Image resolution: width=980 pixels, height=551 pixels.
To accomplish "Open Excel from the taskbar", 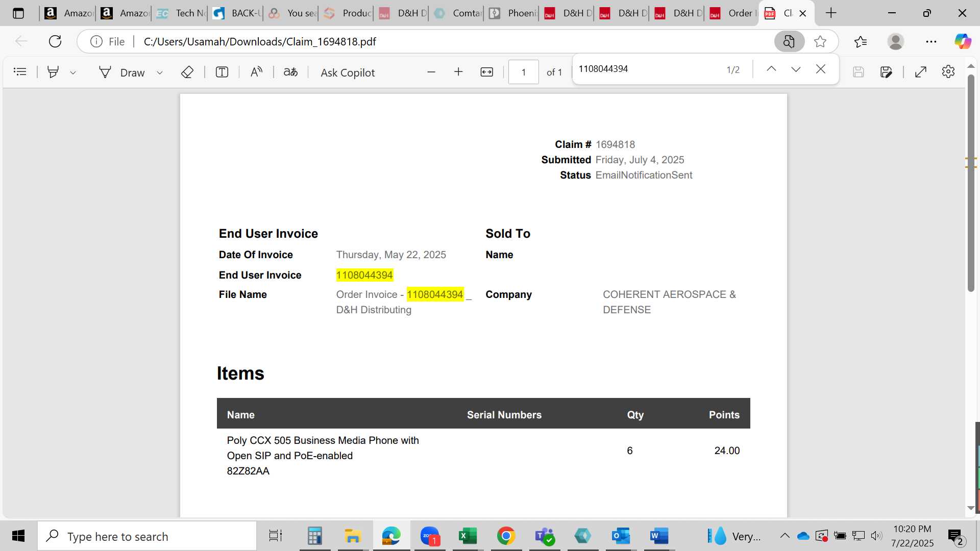I will (468, 536).
